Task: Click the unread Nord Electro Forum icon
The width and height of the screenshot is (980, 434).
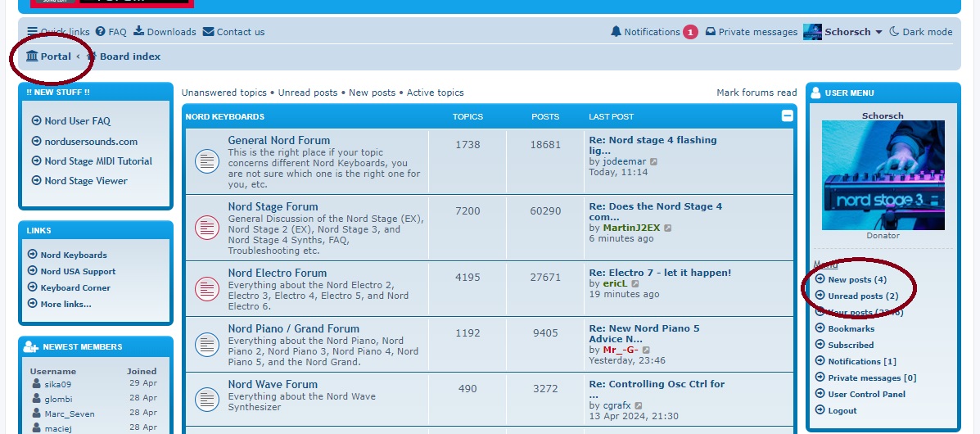Action: [207, 289]
